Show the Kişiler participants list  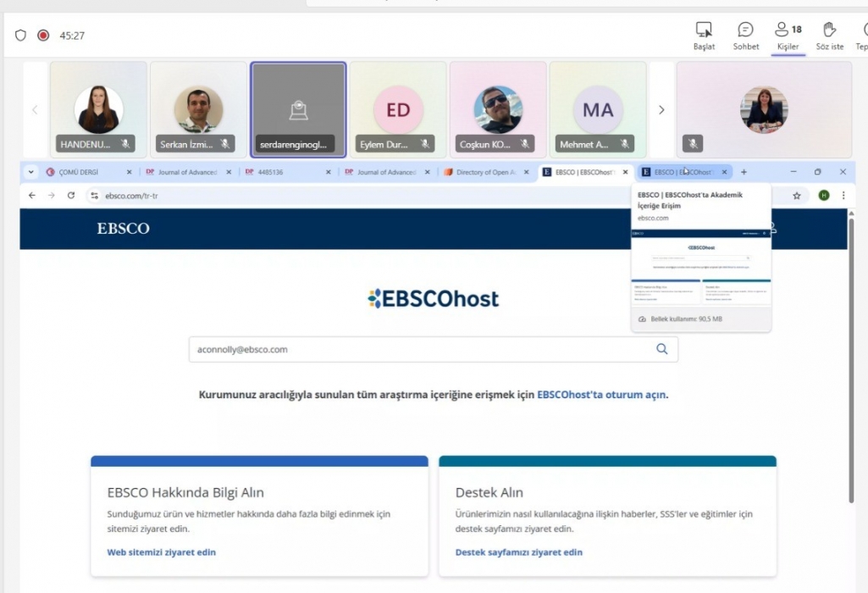(x=788, y=36)
